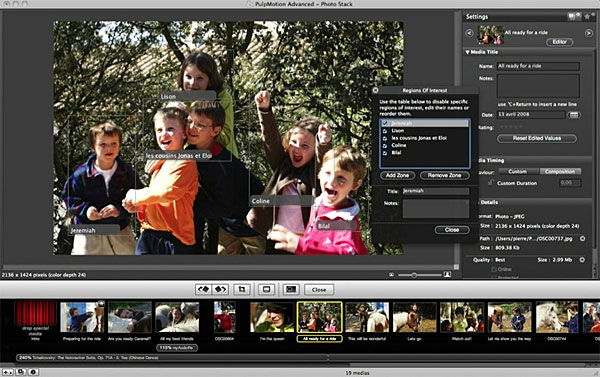
Task: Select the Custom behaviour segment
Action: tap(518, 171)
